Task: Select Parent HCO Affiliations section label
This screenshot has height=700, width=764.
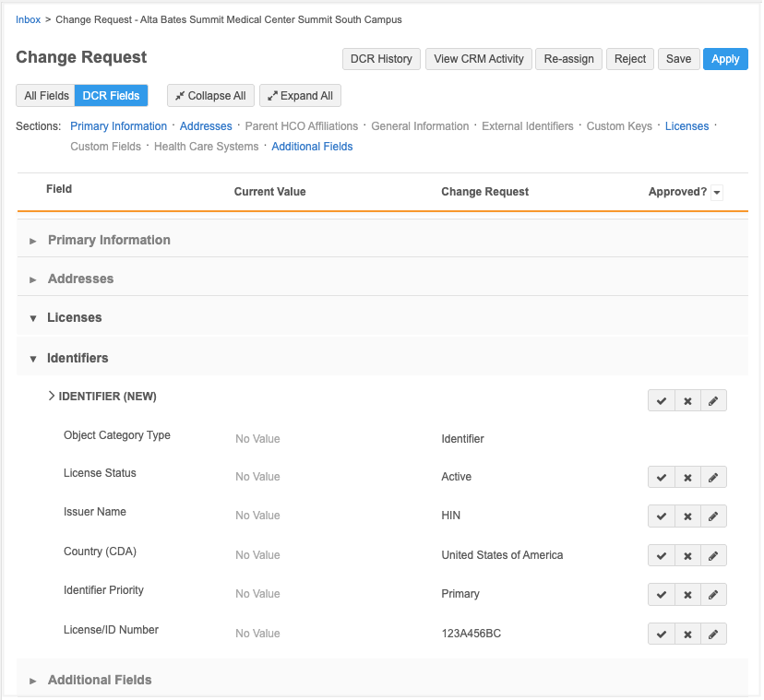Action: (x=301, y=126)
